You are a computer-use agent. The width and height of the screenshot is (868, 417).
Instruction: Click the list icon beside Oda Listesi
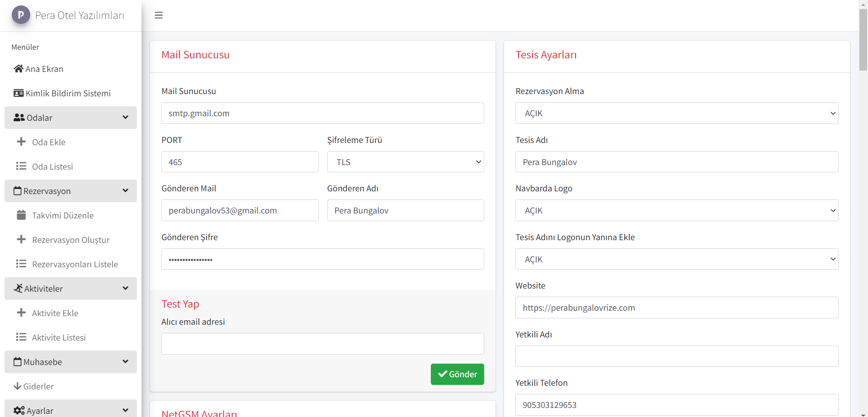pos(21,166)
